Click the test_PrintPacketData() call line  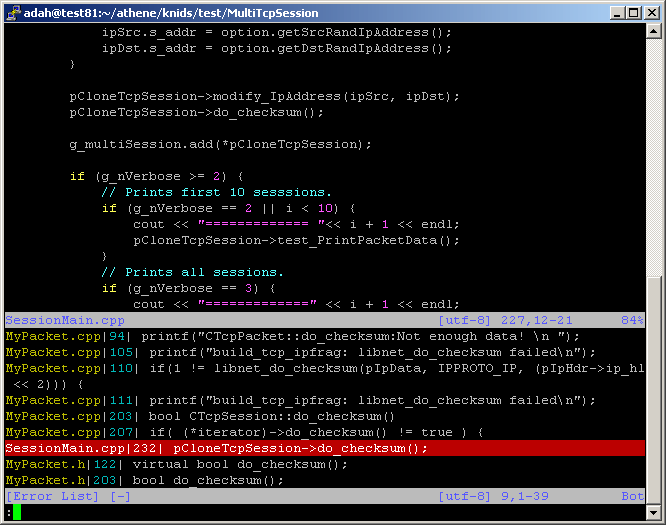(296, 240)
